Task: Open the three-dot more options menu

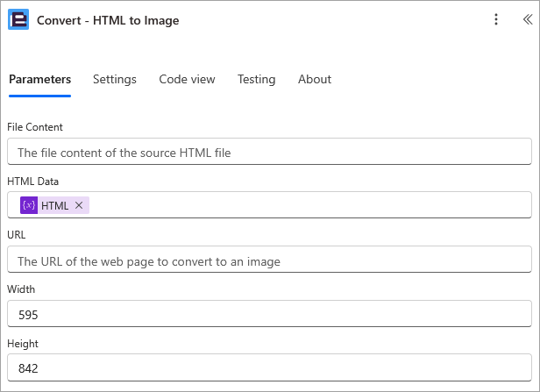Action: click(x=496, y=19)
